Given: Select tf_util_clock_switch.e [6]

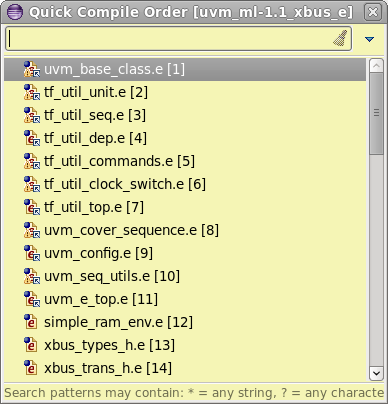Looking at the screenshot, I should (185, 184).
